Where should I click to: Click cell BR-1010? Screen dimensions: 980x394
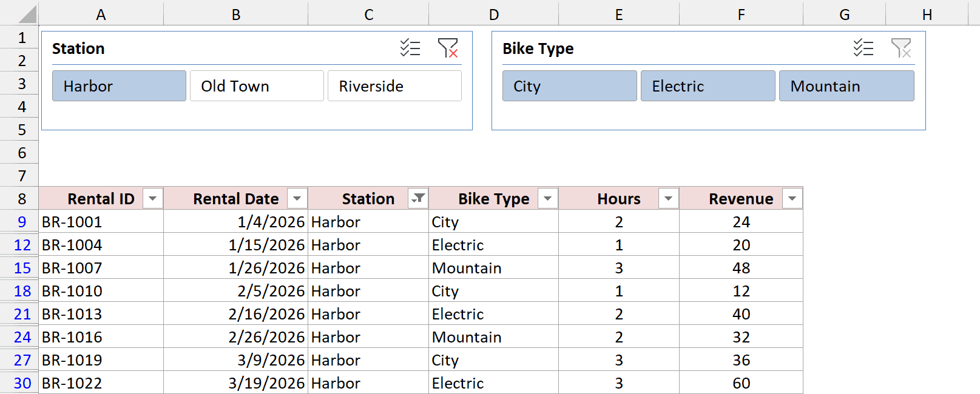tap(101, 290)
